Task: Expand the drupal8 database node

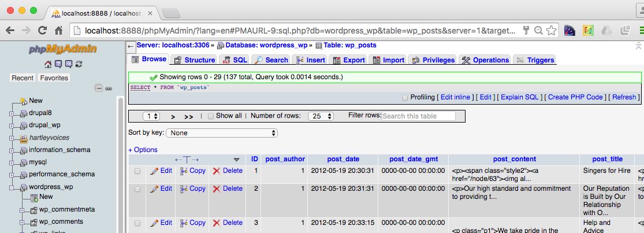Action: (x=12, y=113)
